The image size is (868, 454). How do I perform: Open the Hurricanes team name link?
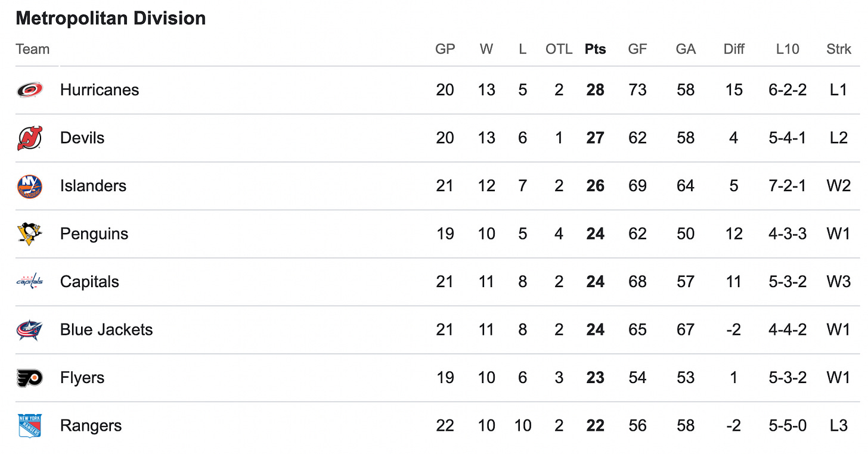pos(100,90)
